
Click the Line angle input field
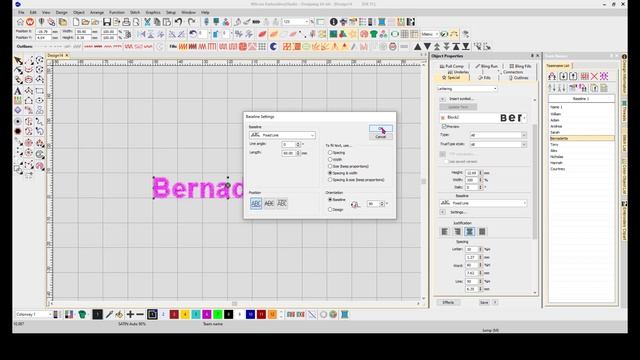pos(289,144)
